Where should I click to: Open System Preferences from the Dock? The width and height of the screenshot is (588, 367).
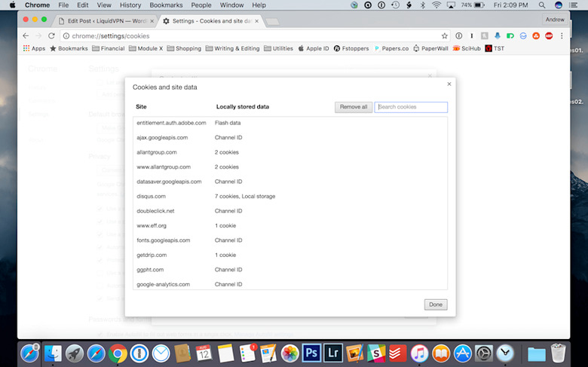[x=484, y=353]
